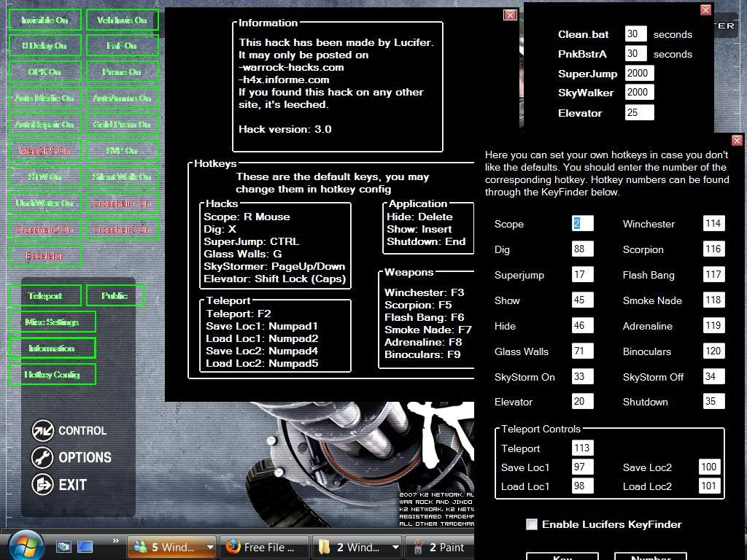The height and width of the screenshot is (560, 747).
Task: Toggle the MapGPS On button
Action: point(44,150)
